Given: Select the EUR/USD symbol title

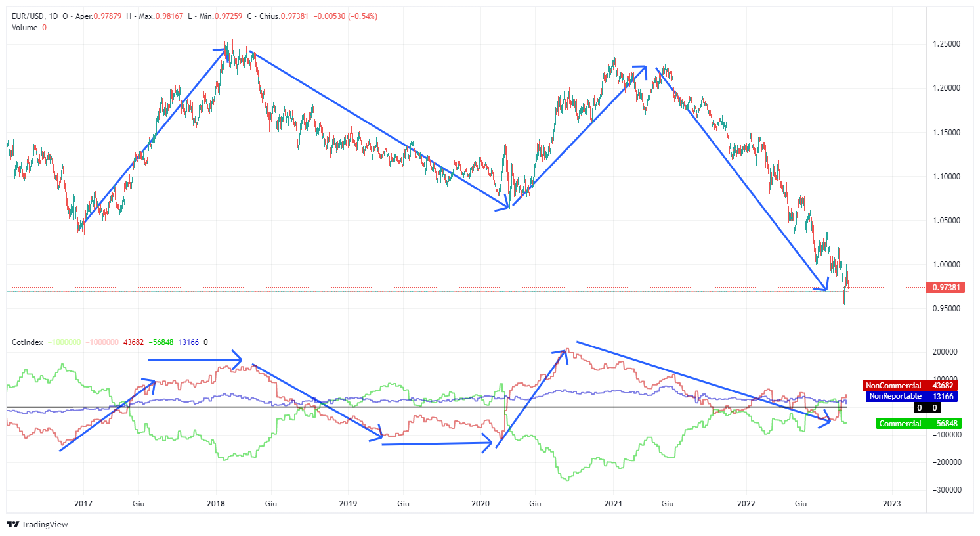Looking at the screenshot, I should pos(28,16).
